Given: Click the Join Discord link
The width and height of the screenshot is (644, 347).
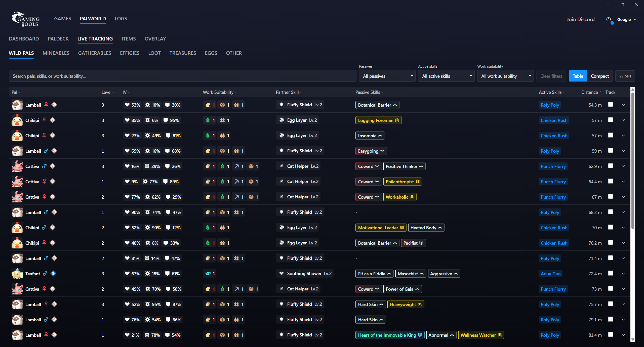Looking at the screenshot, I should coord(580,19).
